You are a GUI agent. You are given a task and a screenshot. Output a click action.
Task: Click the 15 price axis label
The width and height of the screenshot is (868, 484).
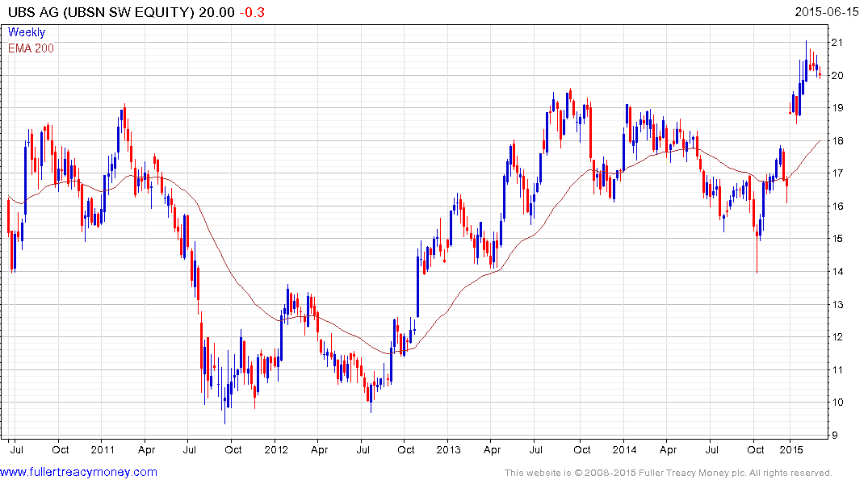point(837,239)
